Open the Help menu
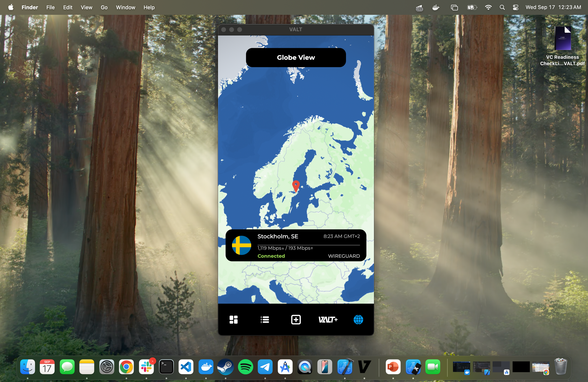 [x=149, y=7]
